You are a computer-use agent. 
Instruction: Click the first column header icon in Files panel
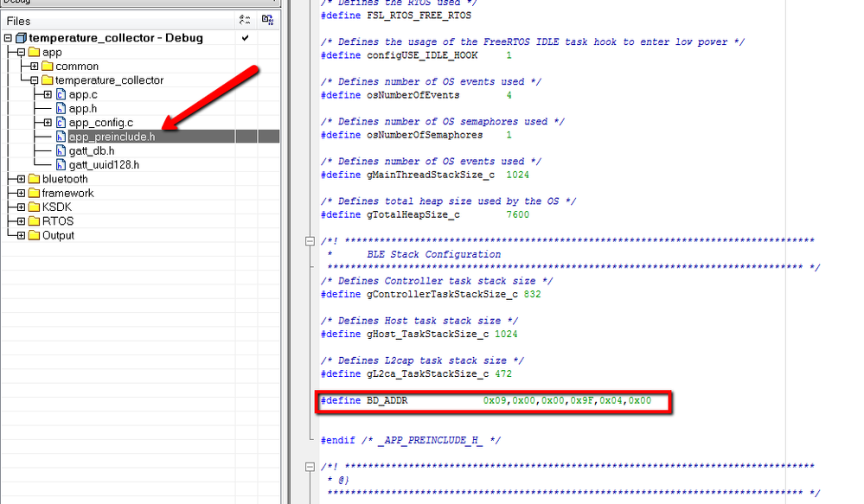point(246,21)
